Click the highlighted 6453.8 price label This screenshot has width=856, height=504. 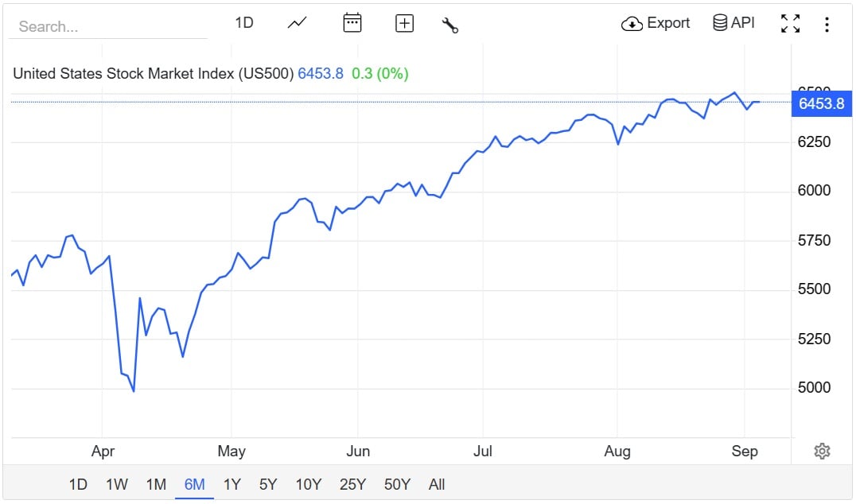[821, 103]
